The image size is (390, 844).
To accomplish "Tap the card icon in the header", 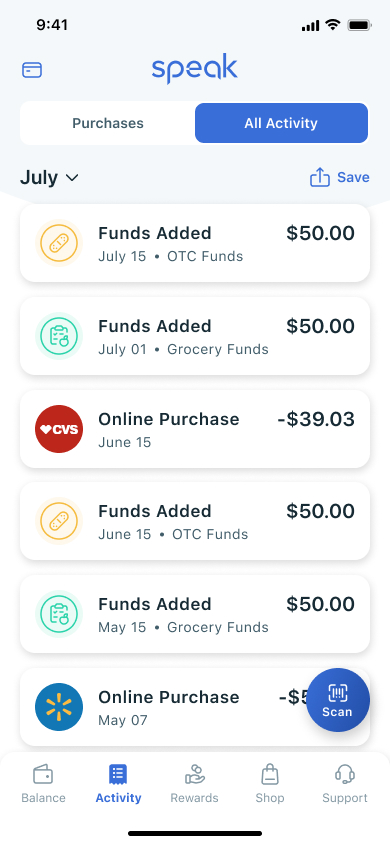I will [x=32, y=70].
